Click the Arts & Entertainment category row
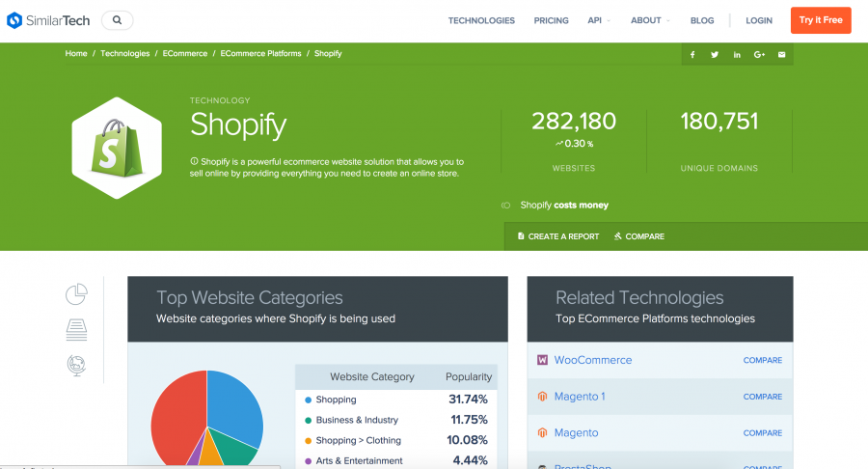Image resolution: width=868 pixels, height=469 pixels. [x=396, y=460]
